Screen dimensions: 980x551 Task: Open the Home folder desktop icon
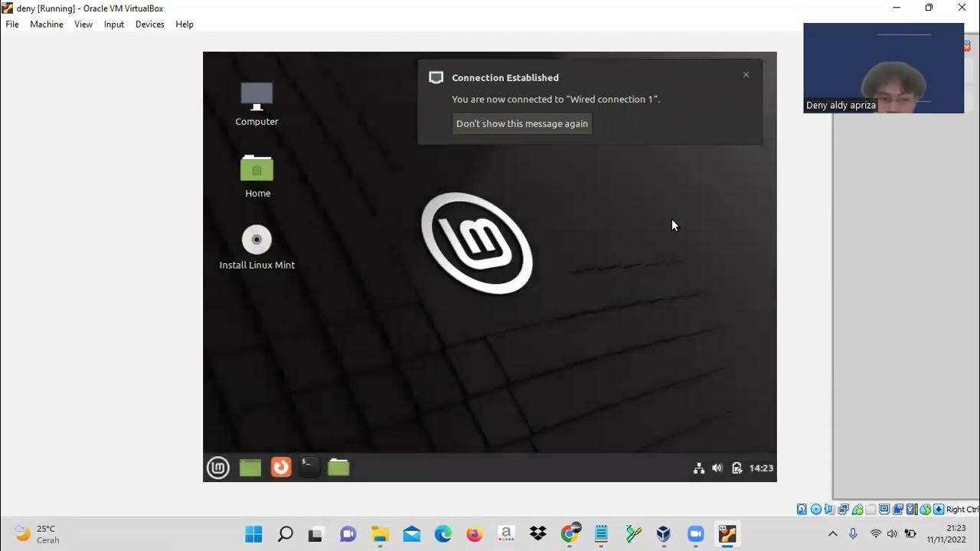coord(257,176)
